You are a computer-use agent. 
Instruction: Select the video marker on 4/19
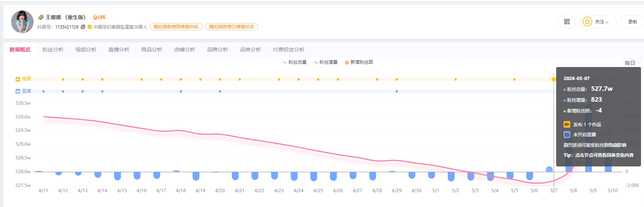click(x=200, y=79)
